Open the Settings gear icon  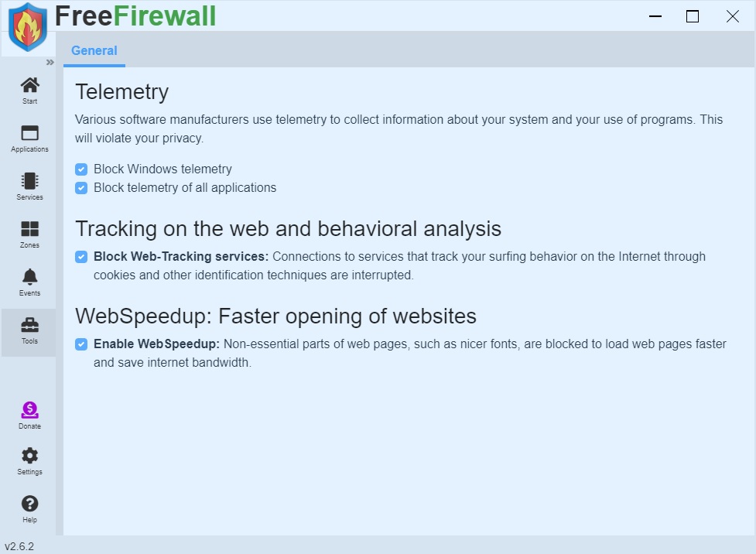pos(29,456)
